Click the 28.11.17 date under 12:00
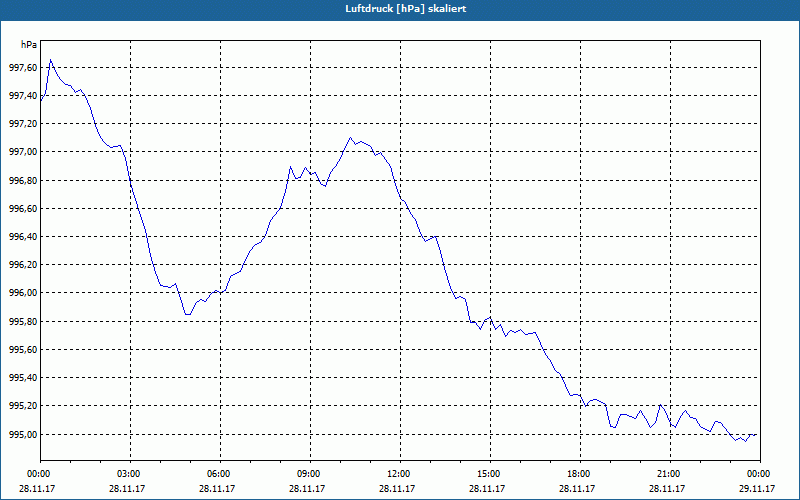This screenshot has width=800, height=500. [x=397, y=488]
